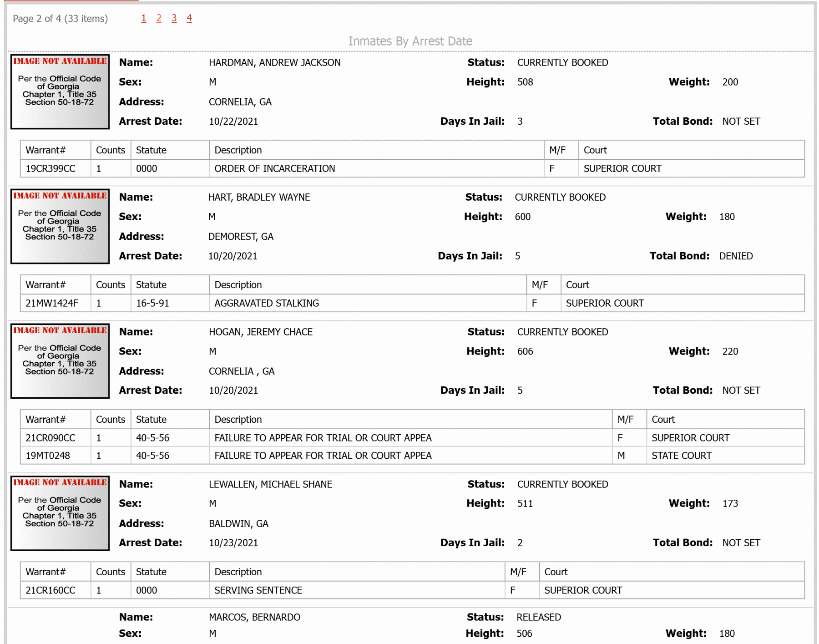Open page 2 link
The image size is (819, 644).
(x=159, y=18)
